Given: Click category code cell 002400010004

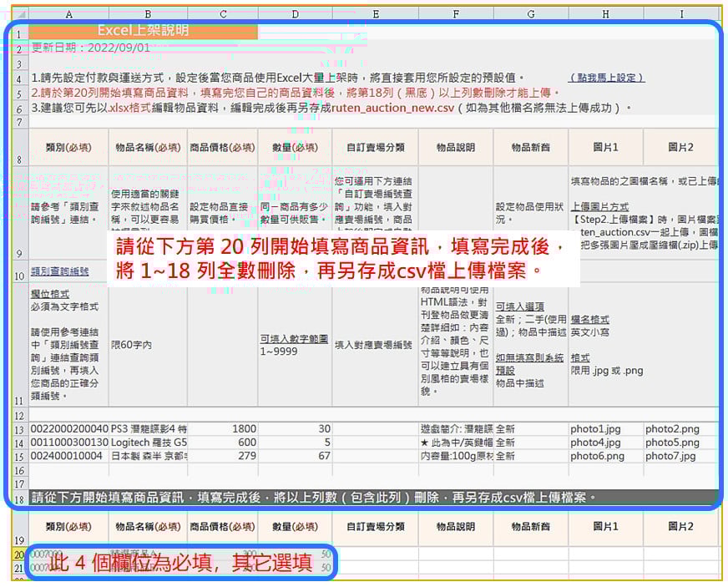Looking at the screenshot, I should pyautogui.click(x=68, y=456).
